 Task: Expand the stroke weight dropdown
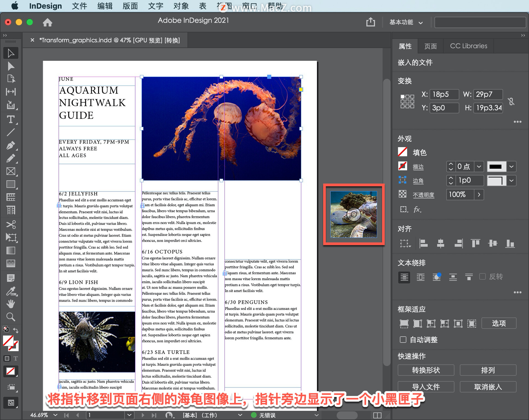[479, 167]
